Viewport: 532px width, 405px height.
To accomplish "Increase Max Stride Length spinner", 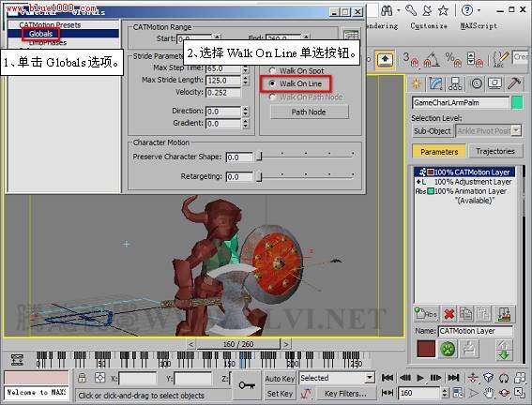I will click(246, 78).
